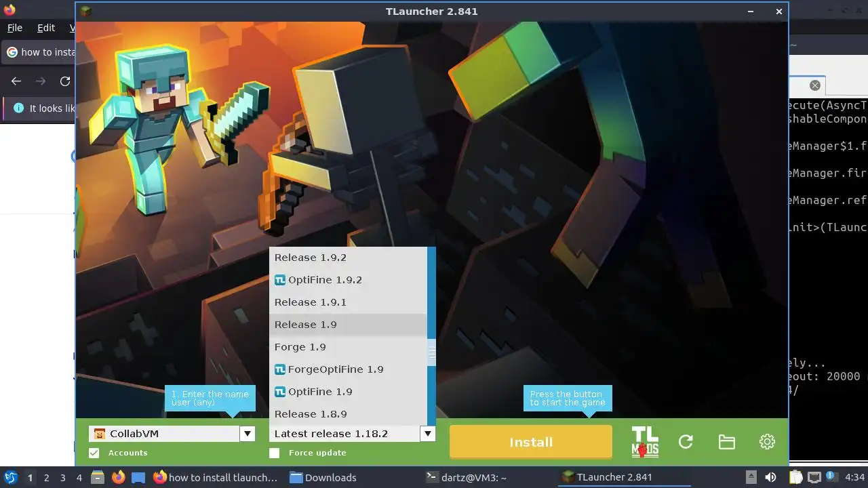
Task: Click the CollabVM account avatar icon
Action: pos(100,434)
